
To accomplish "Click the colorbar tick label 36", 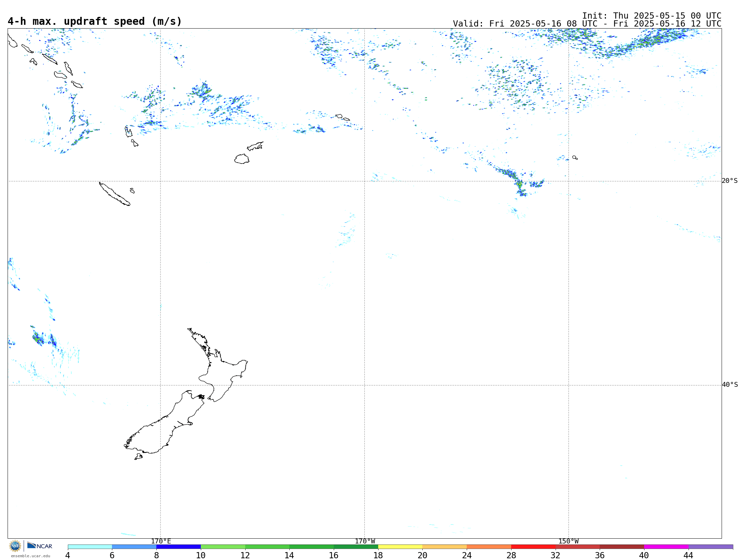I will 600,555.
